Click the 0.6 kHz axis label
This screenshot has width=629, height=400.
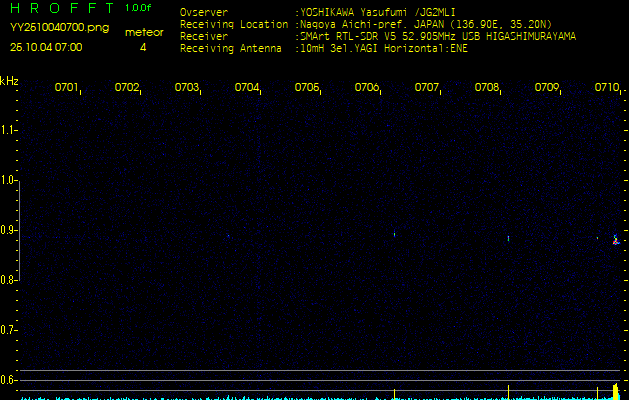pos(7,380)
